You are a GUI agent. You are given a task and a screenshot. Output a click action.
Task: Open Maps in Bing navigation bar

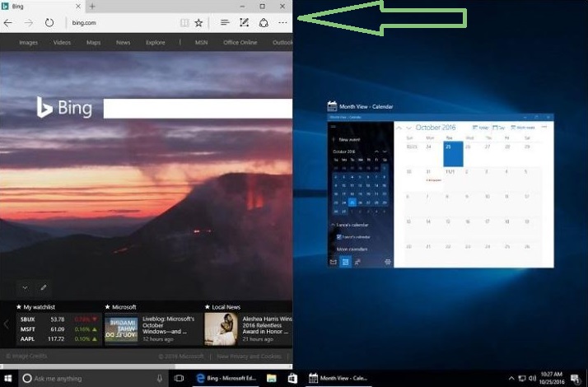click(93, 42)
